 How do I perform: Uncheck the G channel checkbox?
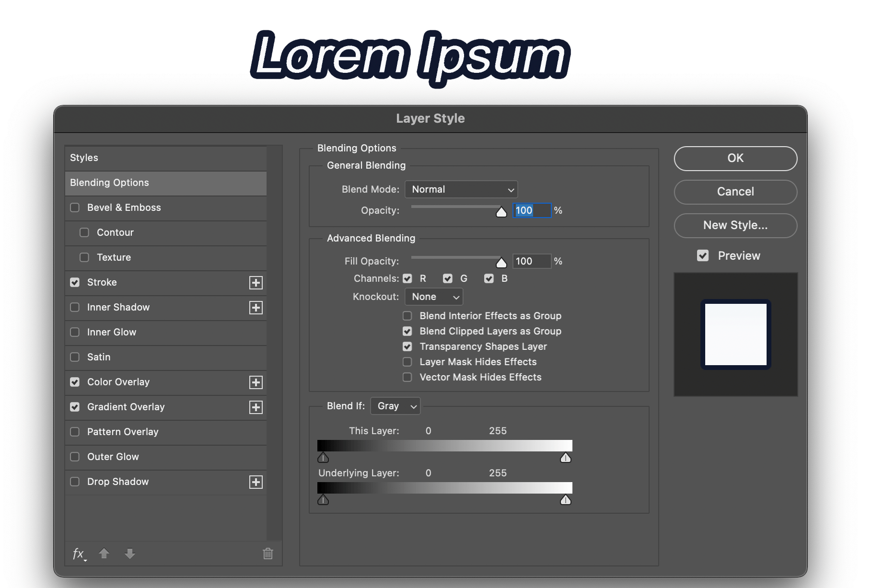(x=448, y=278)
